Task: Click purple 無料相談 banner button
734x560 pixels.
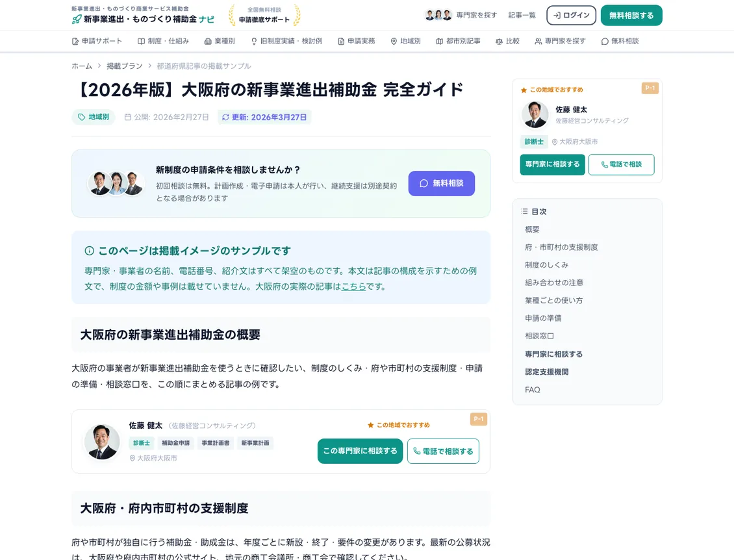Action: pos(442,184)
